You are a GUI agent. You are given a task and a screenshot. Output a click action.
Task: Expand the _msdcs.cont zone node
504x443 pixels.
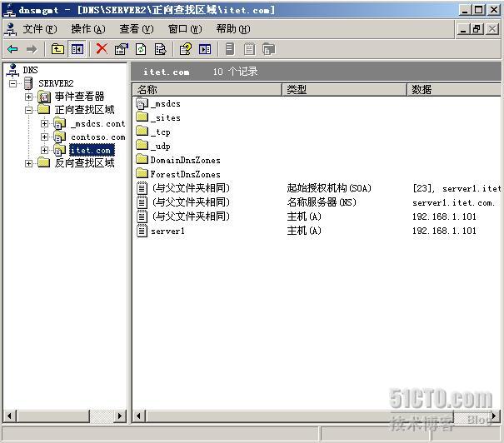point(45,124)
